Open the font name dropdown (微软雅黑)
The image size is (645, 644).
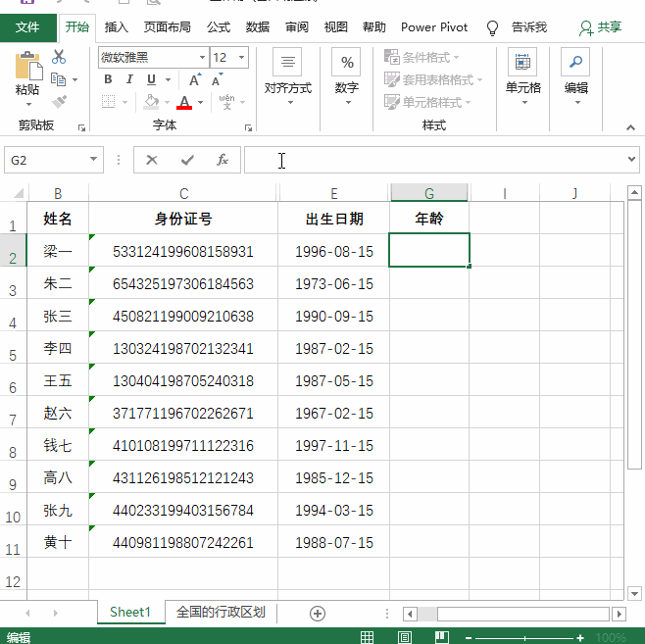click(x=202, y=57)
